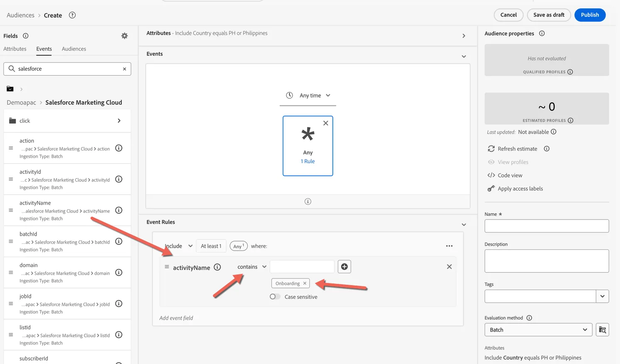Image resolution: width=620 pixels, height=364 pixels.
Task: Open the event rule more options menu
Action: (x=449, y=246)
